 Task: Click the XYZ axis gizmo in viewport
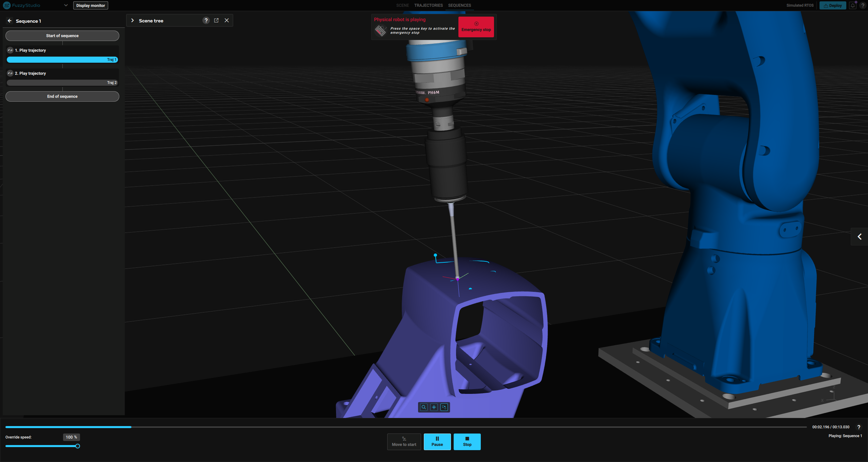(829, 393)
